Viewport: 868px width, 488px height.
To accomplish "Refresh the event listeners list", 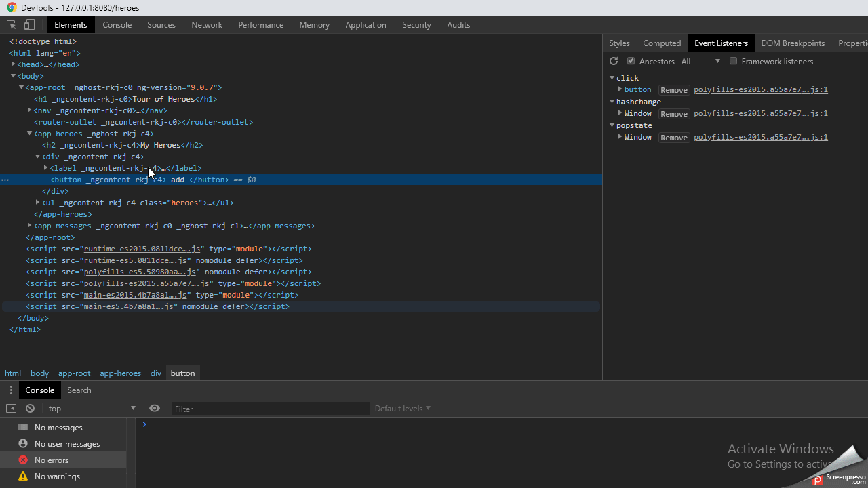I will coord(614,61).
